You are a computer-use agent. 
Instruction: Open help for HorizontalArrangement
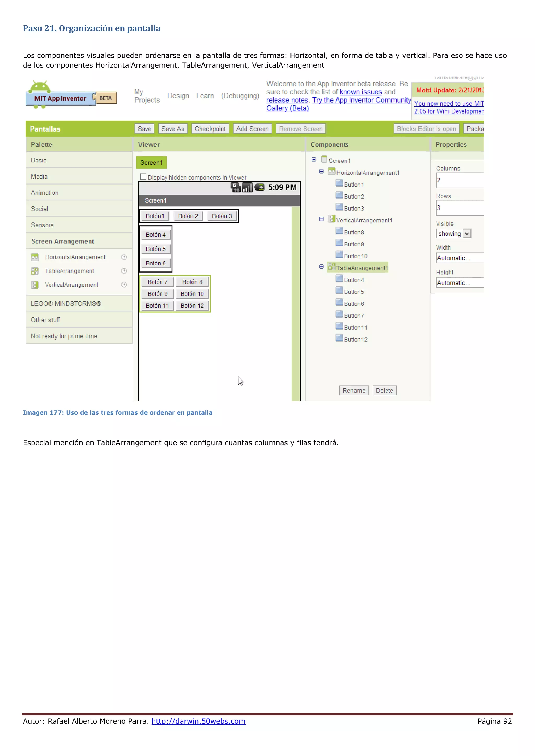124,257
